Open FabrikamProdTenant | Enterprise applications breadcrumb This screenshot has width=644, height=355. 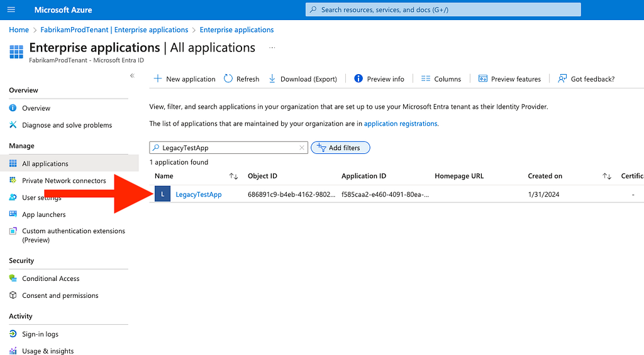pos(114,30)
